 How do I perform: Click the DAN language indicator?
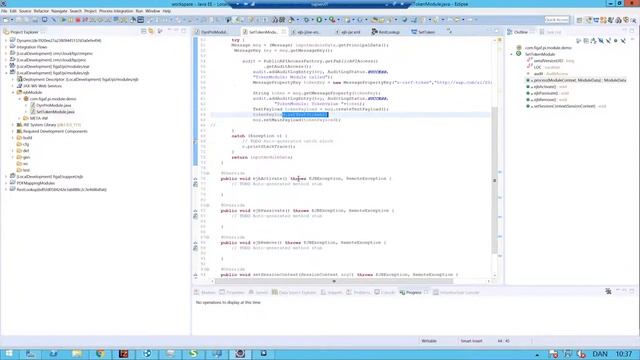click(x=600, y=353)
